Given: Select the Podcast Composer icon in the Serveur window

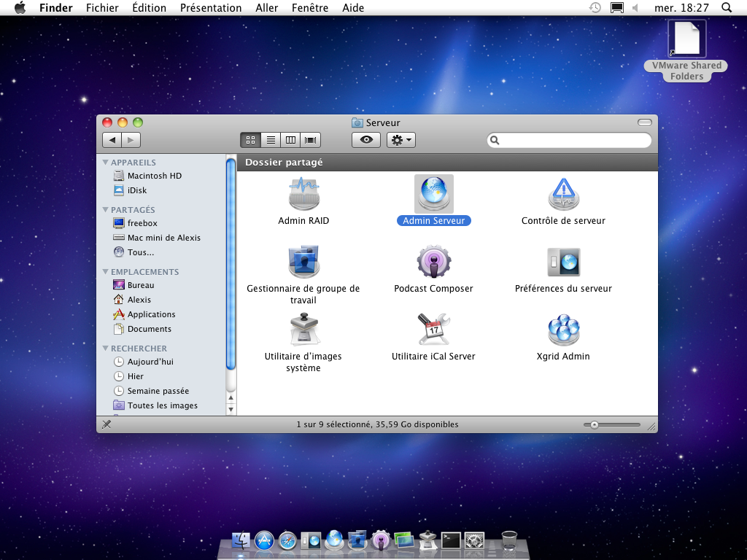Looking at the screenshot, I should [x=433, y=262].
